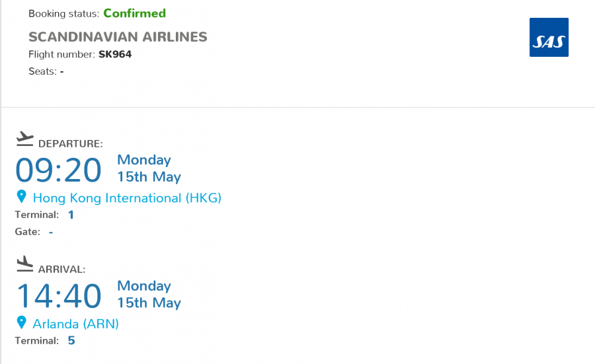This screenshot has width=595, height=364.
Task: Click the location pin beside Arlanda
Action: pos(22,323)
